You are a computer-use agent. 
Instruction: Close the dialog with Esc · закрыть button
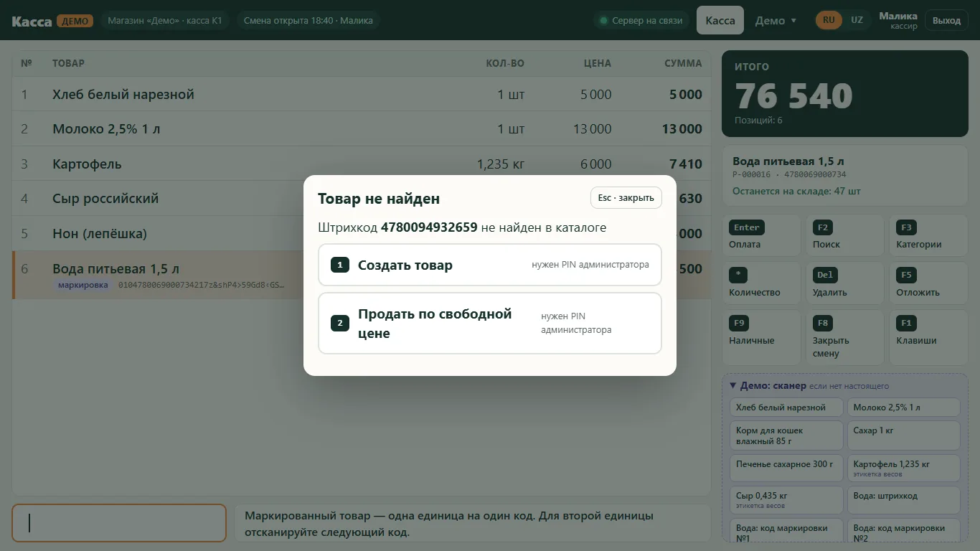point(626,198)
